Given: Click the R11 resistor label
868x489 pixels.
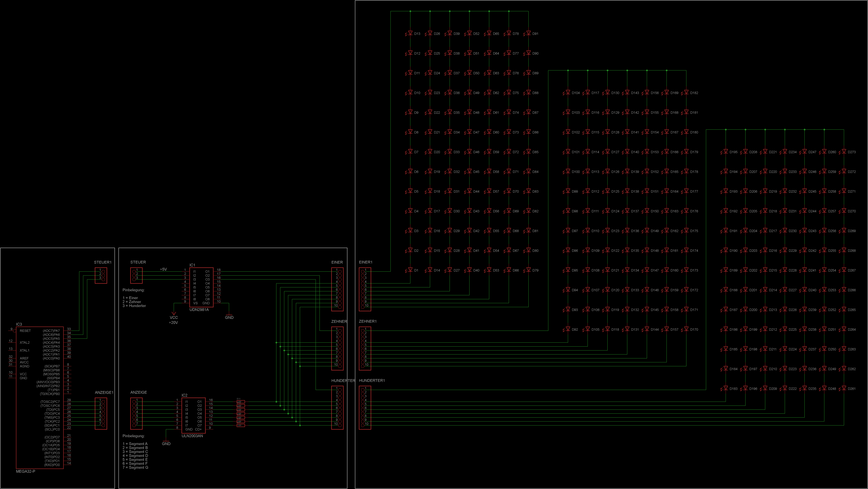Looking at the screenshot, I should [239, 399].
